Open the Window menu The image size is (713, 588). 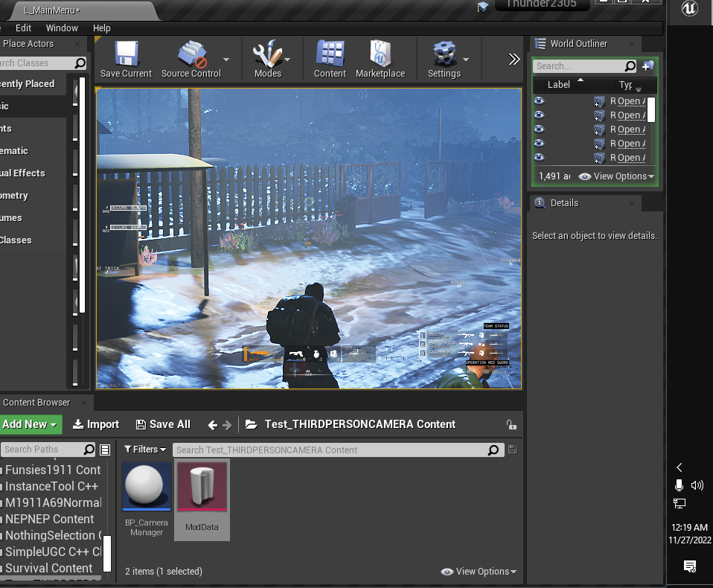point(62,28)
